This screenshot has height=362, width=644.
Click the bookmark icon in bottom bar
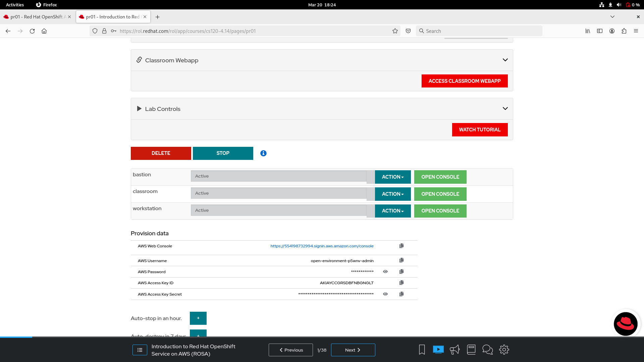tap(422, 350)
